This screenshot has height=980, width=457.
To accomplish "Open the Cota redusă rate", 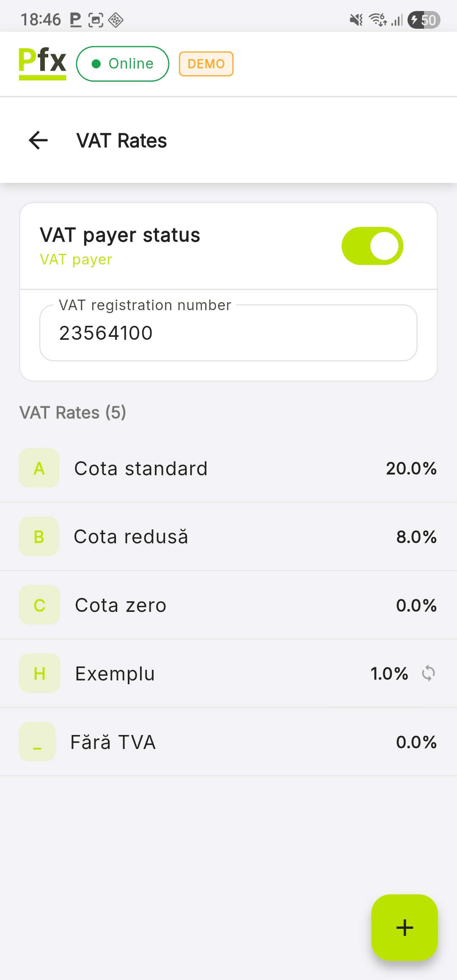I will (228, 537).
